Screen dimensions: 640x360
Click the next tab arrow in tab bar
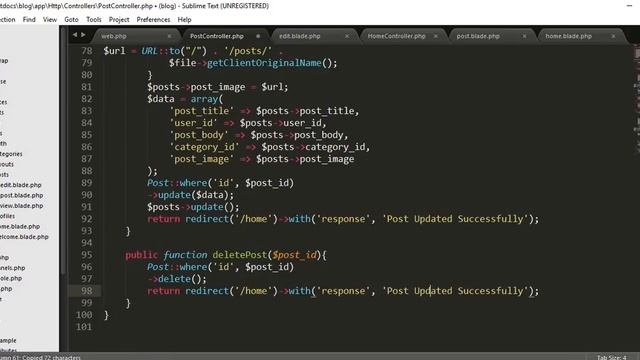click(x=83, y=35)
